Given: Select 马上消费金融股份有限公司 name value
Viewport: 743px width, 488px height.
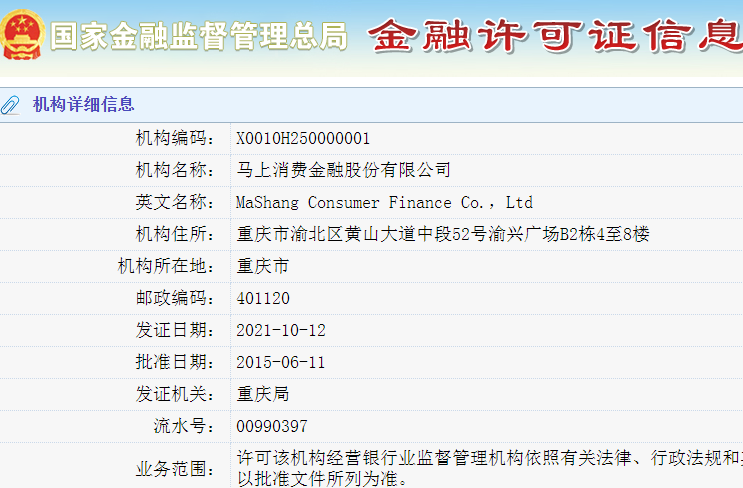Looking at the screenshot, I should tap(343, 170).
